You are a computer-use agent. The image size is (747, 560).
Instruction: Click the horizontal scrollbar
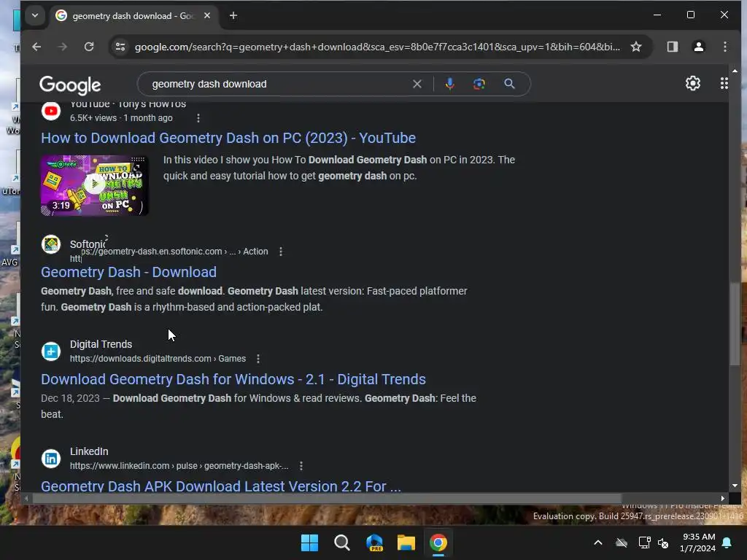click(327, 499)
